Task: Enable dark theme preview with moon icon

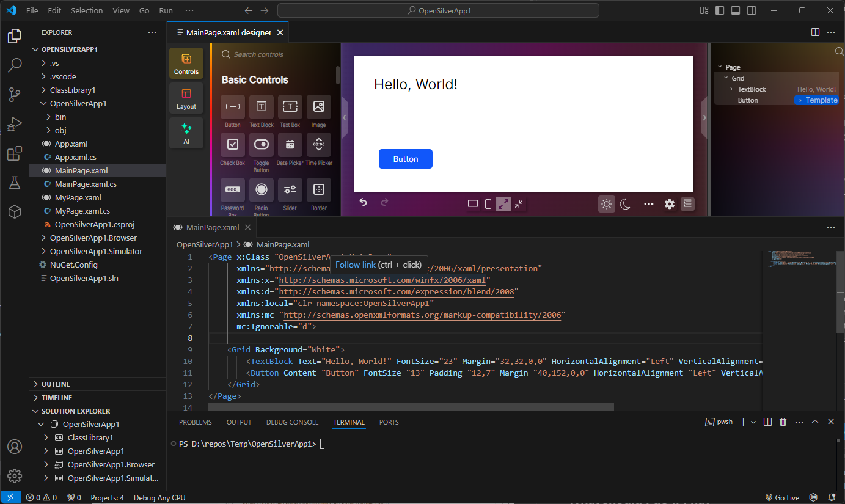Action: coord(624,204)
